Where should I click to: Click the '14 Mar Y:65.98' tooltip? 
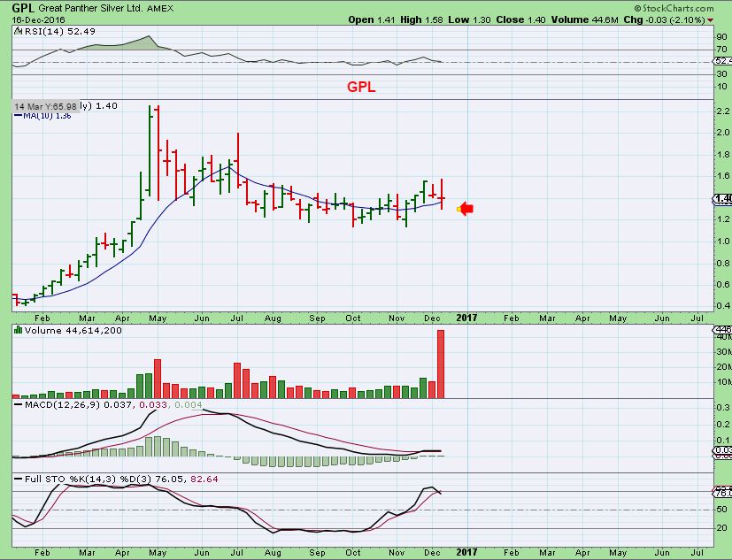45,107
